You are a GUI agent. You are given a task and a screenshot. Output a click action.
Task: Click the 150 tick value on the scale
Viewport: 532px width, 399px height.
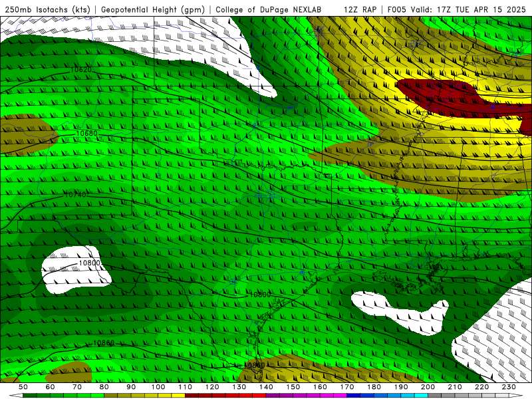point(293,387)
